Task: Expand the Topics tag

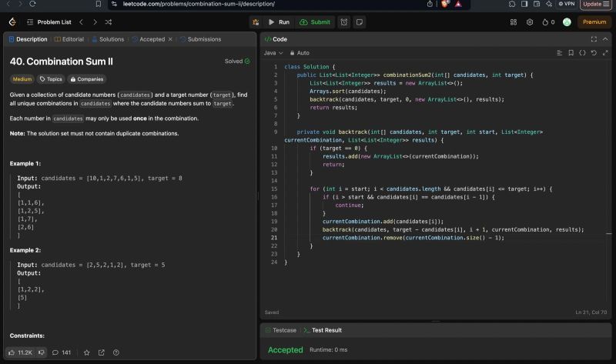Action: tap(51, 78)
